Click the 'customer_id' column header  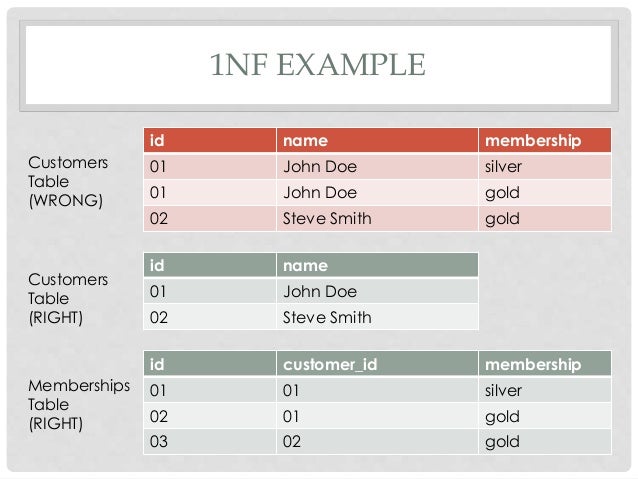point(377,364)
